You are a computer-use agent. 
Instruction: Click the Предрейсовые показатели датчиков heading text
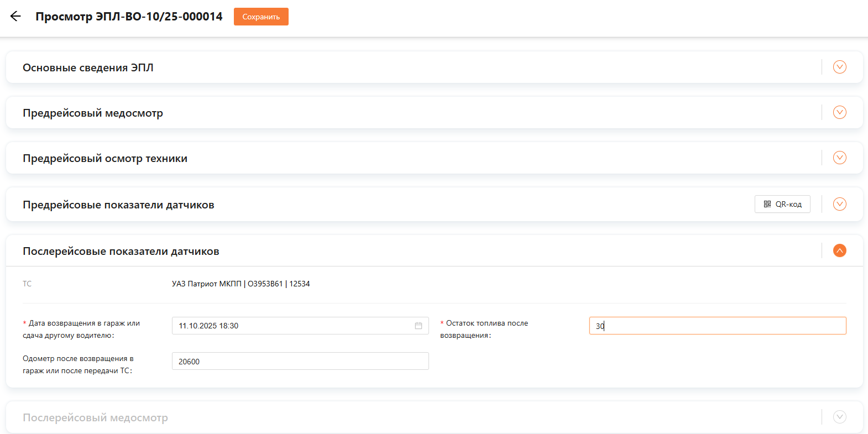[118, 205]
